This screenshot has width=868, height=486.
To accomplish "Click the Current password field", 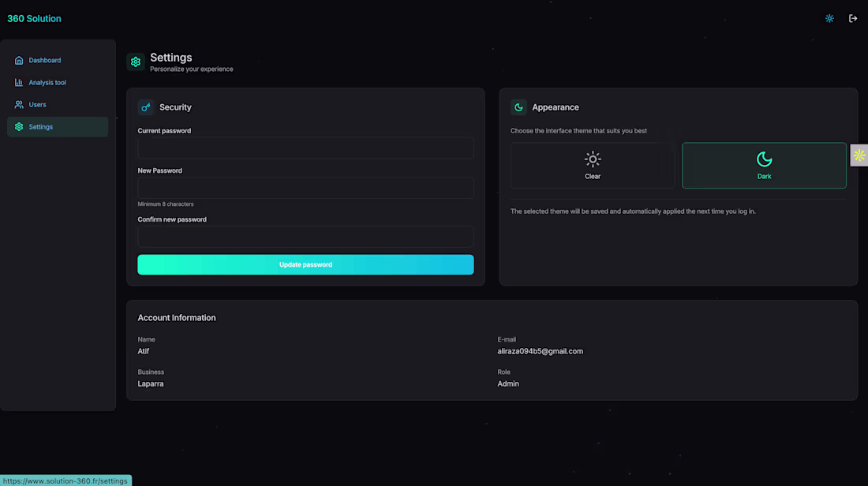I will click(305, 148).
